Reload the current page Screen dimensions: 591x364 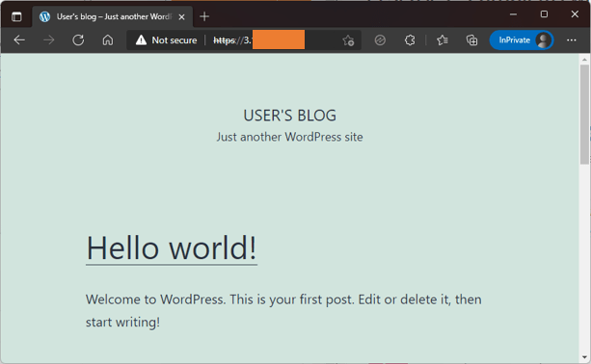[x=78, y=39]
